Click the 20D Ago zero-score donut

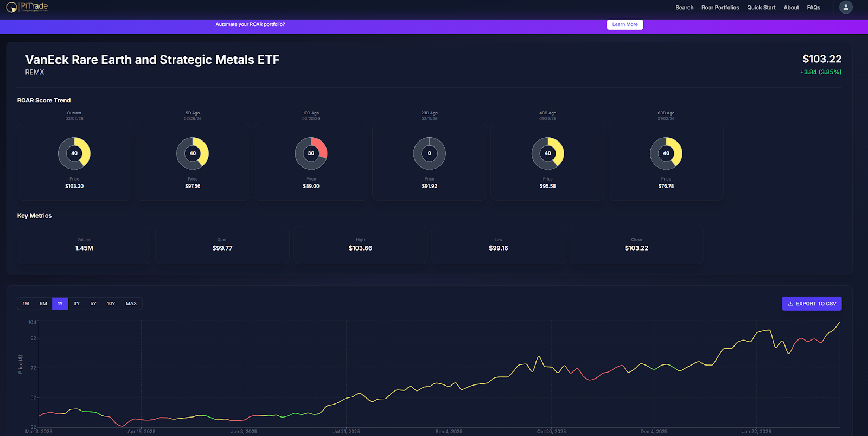click(429, 153)
